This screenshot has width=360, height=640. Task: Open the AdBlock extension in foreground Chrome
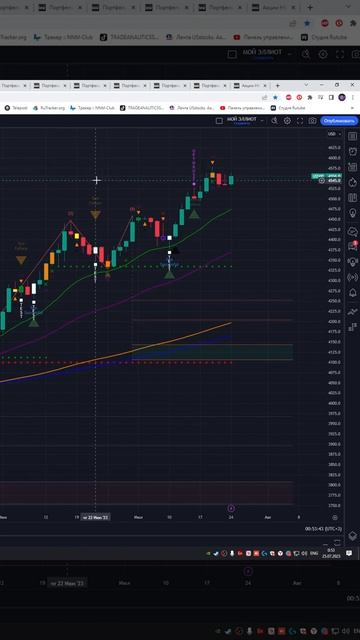tap(289, 97)
